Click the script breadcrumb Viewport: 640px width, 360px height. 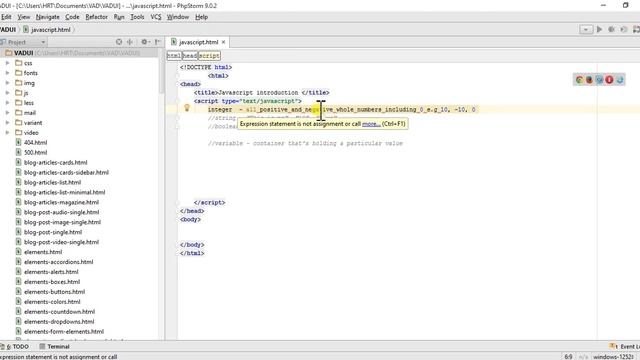point(209,56)
